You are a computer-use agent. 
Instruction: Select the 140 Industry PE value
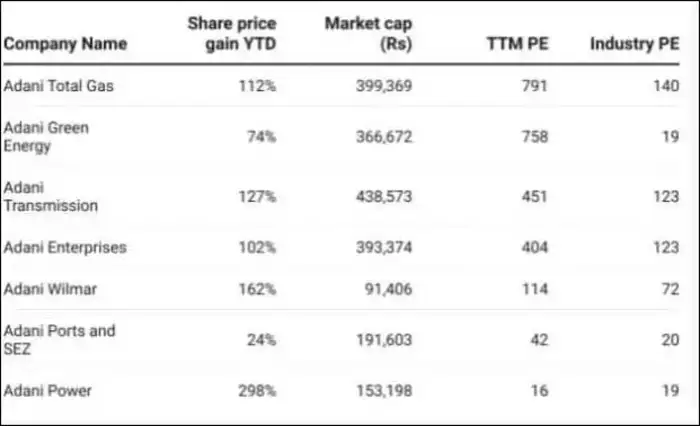tap(665, 86)
